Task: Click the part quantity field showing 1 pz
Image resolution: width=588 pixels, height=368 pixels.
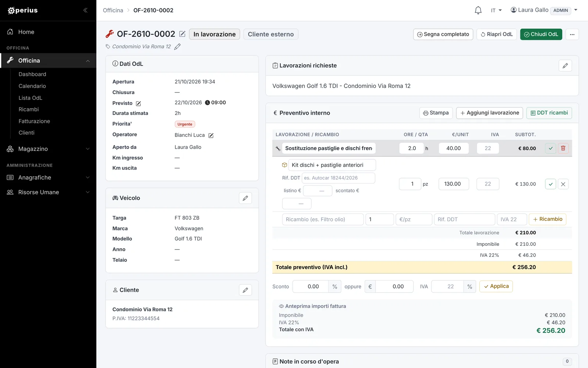Action: pyautogui.click(x=410, y=184)
